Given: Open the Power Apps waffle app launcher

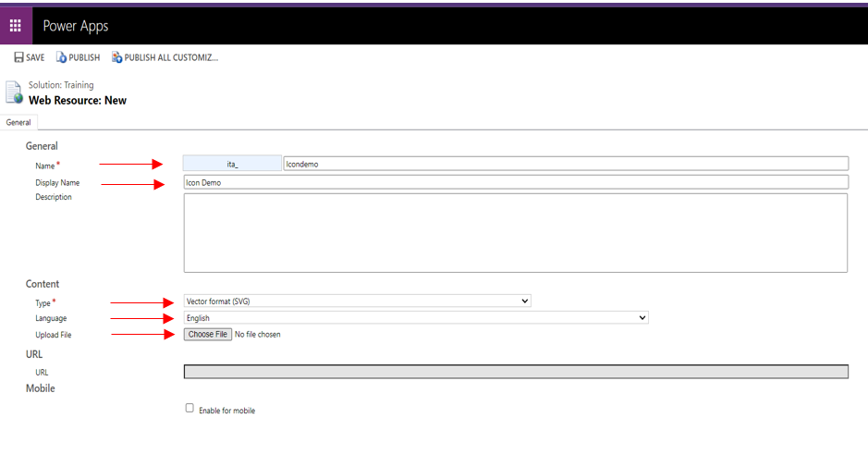Looking at the screenshot, I should tap(16, 26).
